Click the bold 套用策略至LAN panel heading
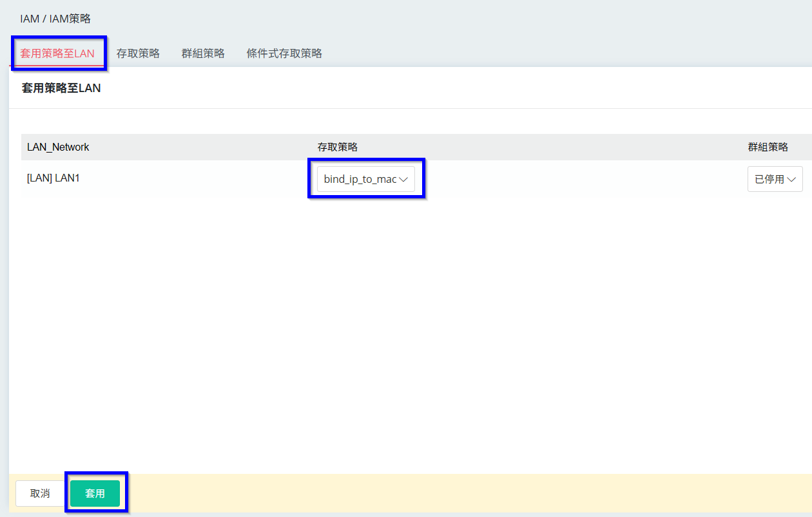The height and width of the screenshot is (517, 812). point(61,88)
